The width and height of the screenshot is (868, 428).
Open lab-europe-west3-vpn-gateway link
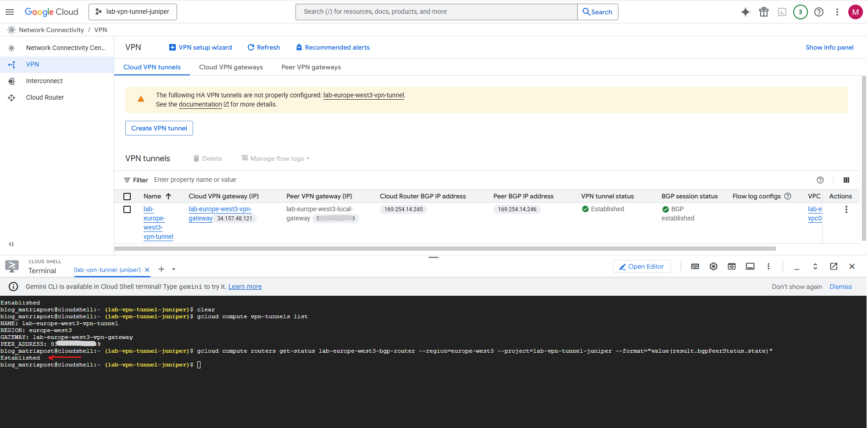[x=220, y=214]
